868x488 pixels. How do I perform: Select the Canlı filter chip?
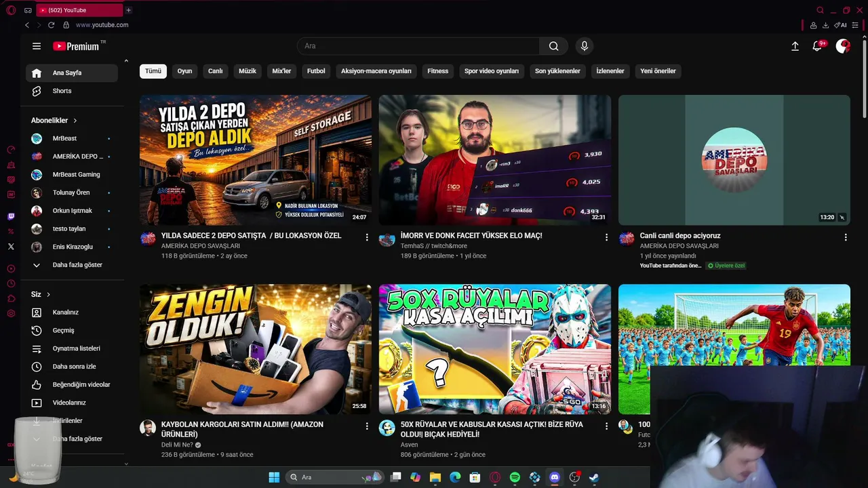216,71
